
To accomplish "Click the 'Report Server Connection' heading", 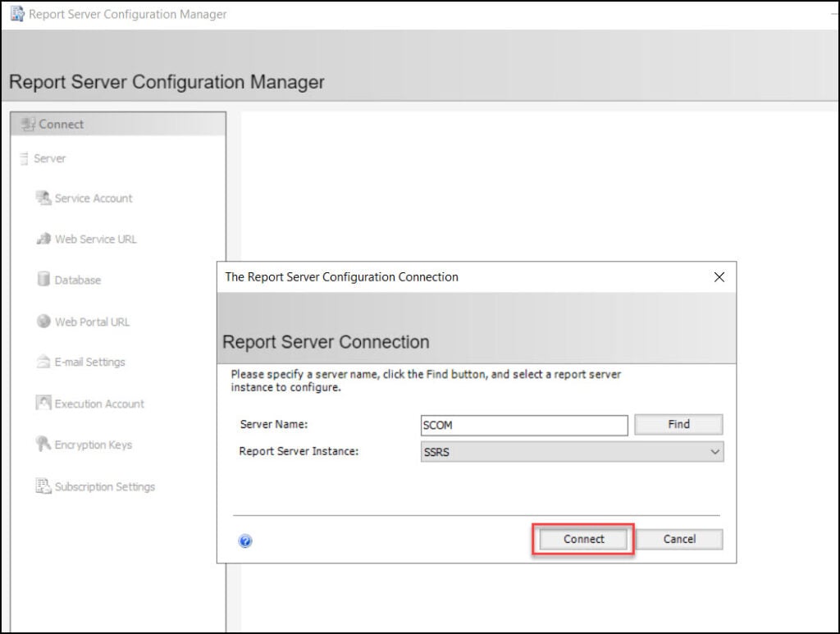I will 326,342.
